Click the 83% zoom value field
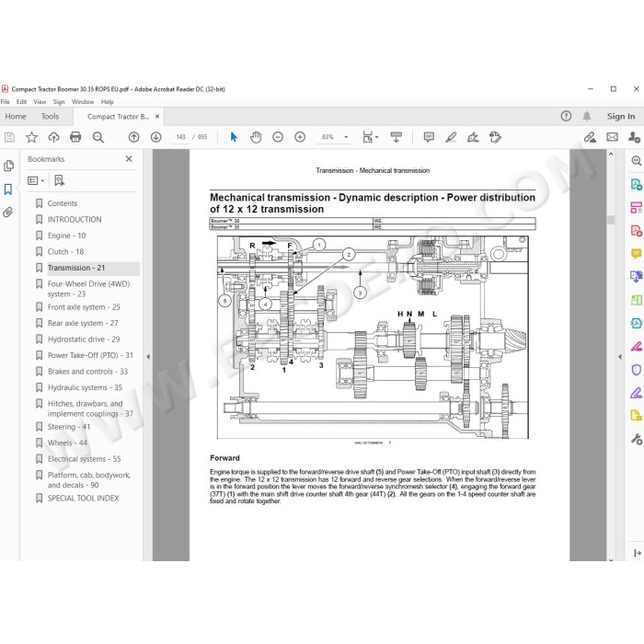The width and height of the screenshot is (644, 644). [x=328, y=137]
